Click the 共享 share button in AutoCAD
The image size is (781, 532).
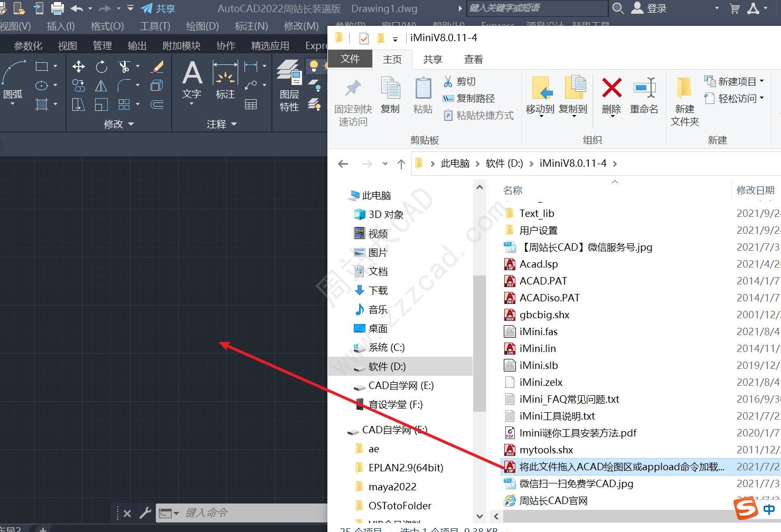[158, 8]
